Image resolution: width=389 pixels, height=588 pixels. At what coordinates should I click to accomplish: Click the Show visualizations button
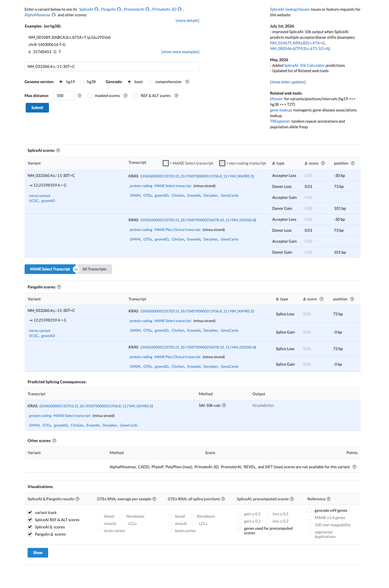point(38,553)
